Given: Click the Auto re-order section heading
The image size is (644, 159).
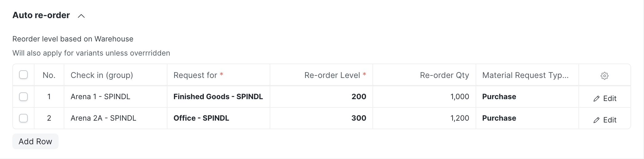Looking at the screenshot, I should (x=41, y=15).
